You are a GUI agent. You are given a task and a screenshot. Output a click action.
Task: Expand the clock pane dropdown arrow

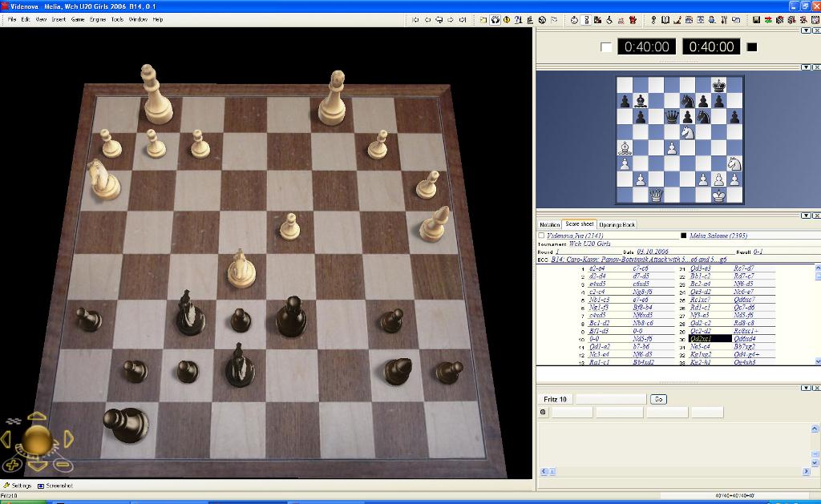tap(806, 30)
